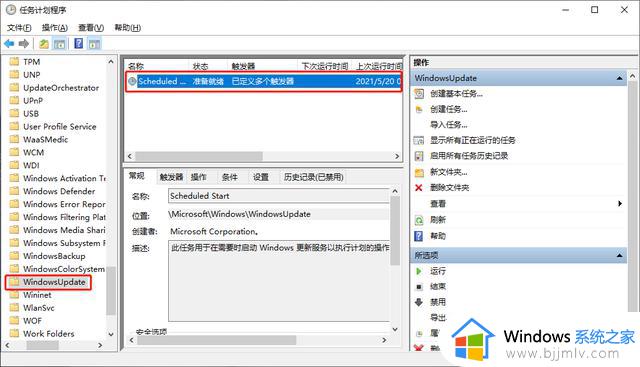Image resolution: width=640 pixels, height=367 pixels.
Task: Click details pane horizontal scrollbar thumb
Action: 217,340
